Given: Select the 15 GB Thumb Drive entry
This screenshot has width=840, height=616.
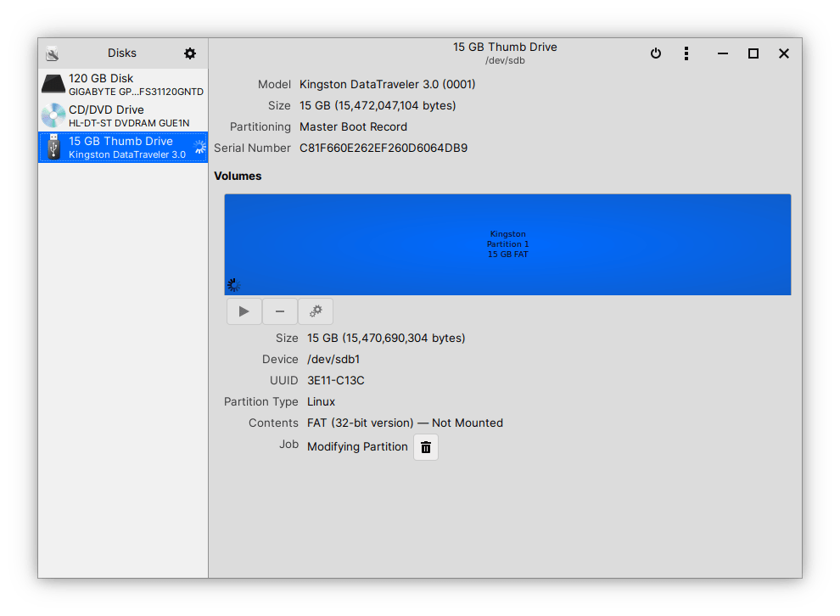Looking at the screenshot, I should (123, 148).
